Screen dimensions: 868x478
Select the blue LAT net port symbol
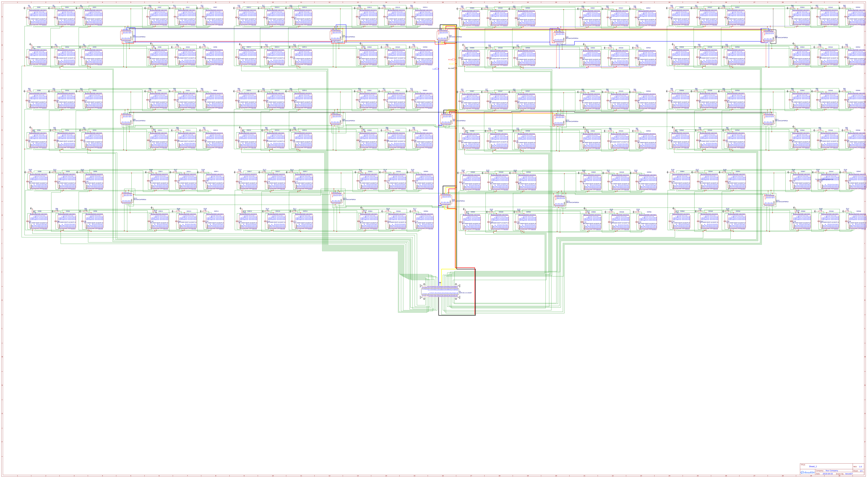(x=436, y=69)
